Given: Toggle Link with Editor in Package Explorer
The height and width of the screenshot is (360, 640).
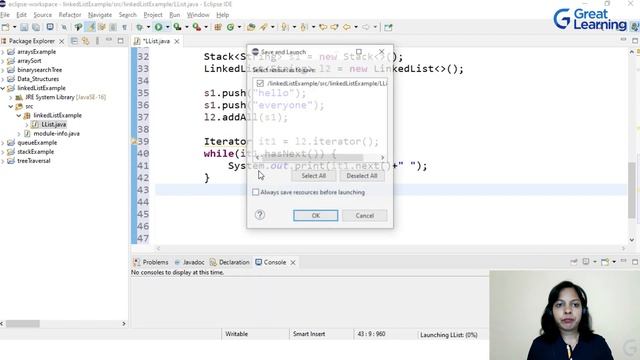Looking at the screenshot, I should pos(85,41).
